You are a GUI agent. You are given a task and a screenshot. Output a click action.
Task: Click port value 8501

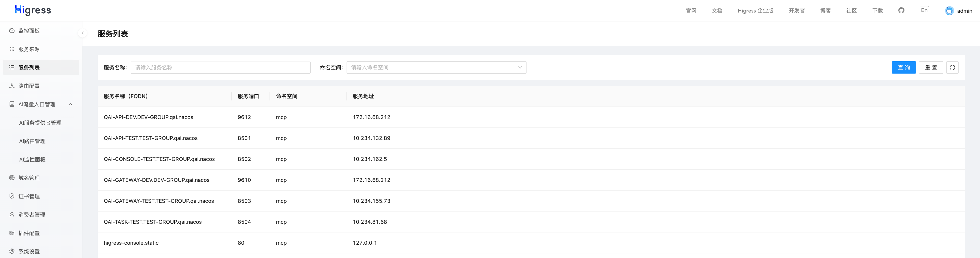pos(244,138)
